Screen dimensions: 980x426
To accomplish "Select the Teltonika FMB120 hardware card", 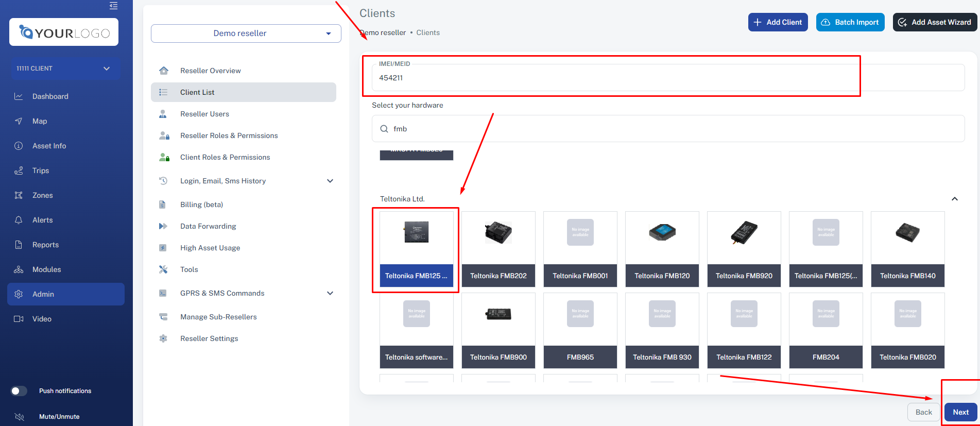I will click(662, 249).
